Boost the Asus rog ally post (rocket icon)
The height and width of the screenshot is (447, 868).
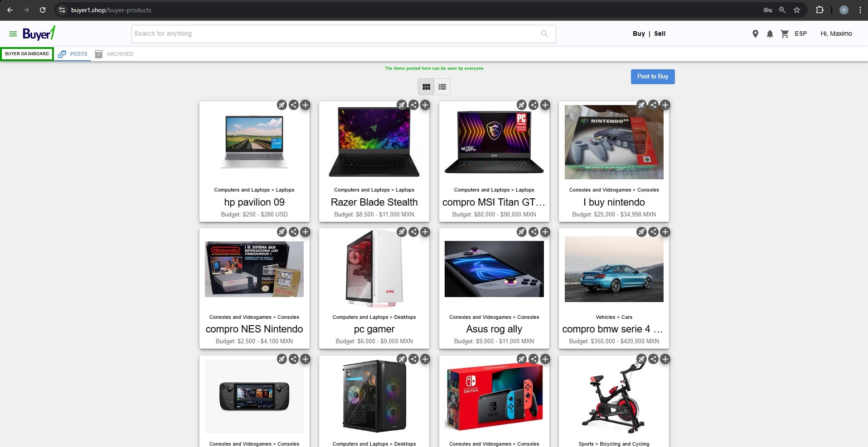coord(522,232)
